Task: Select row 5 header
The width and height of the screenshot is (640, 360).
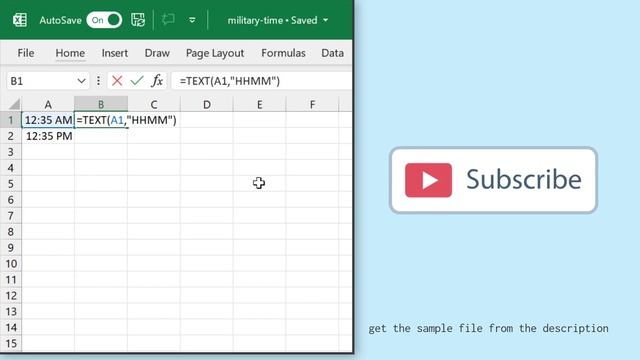Action: [11, 184]
